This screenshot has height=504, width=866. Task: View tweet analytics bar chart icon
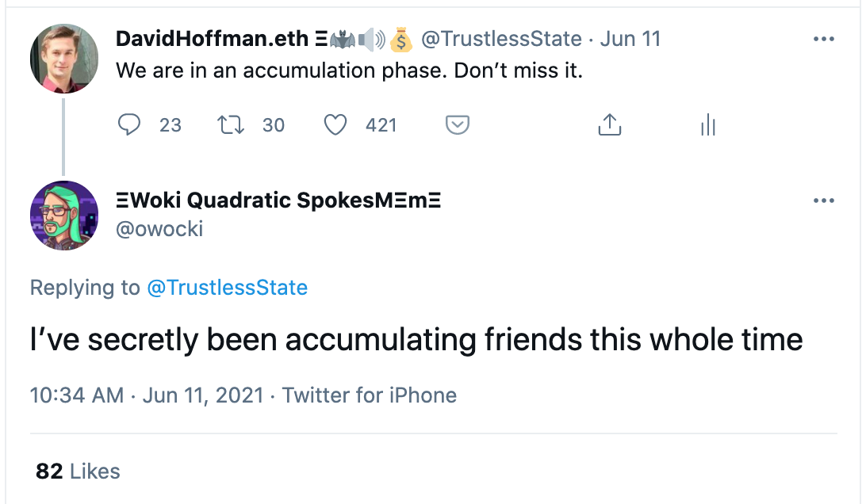tap(708, 124)
